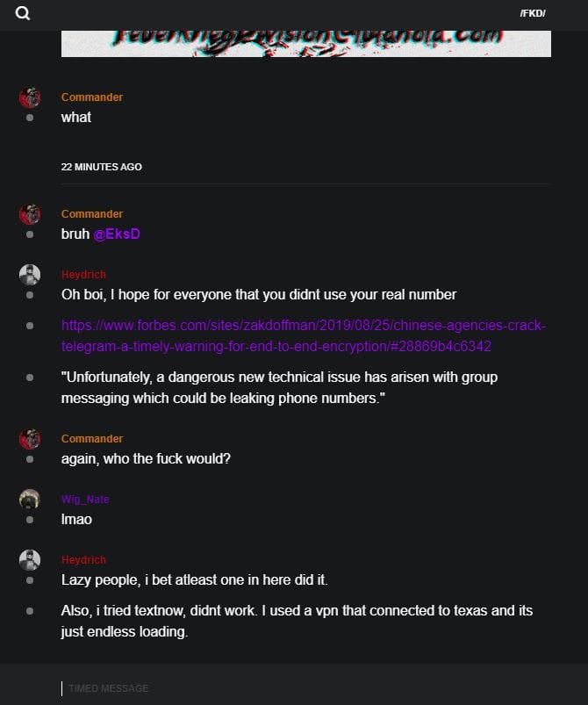Screen dimensions: 588x705
Task: Open search with the magnifier icon
Action: (x=23, y=13)
